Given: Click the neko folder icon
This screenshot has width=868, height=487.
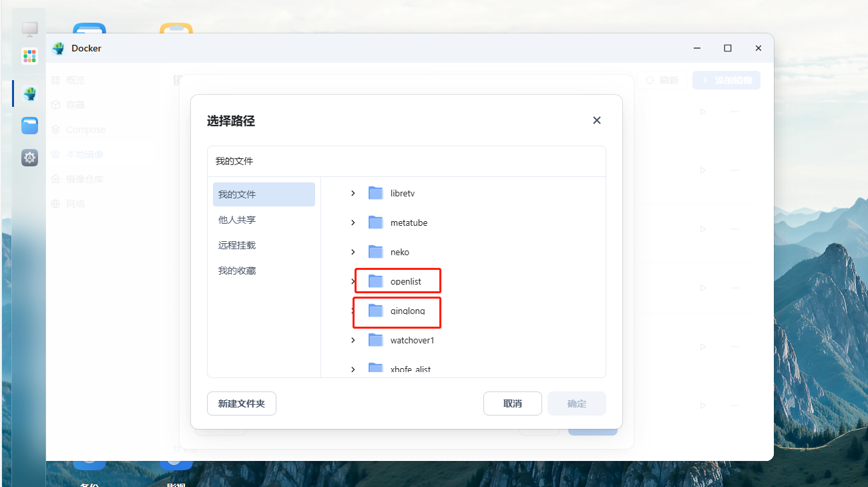Looking at the screenshot, I should tap(376, 252).
